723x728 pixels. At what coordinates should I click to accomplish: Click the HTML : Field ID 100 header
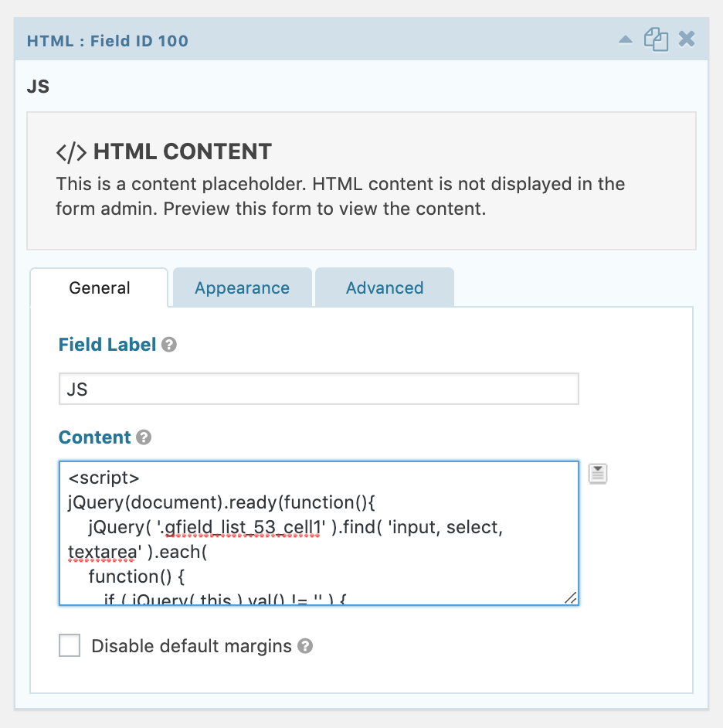point(107,41)
